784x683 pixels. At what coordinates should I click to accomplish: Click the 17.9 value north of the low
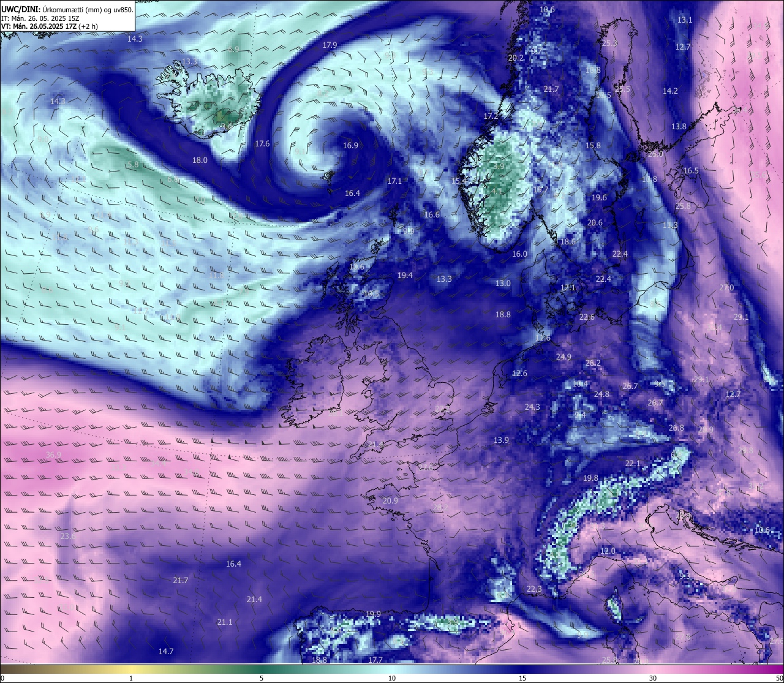pos(330,45)
